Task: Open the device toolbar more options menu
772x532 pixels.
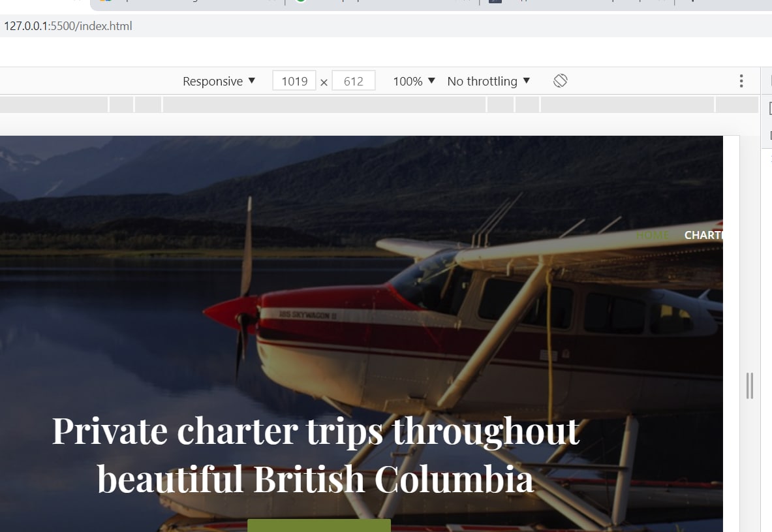Action: 741,81
